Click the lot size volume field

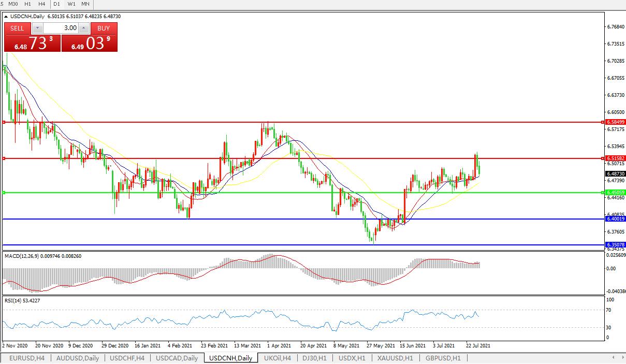click(60, 28)
